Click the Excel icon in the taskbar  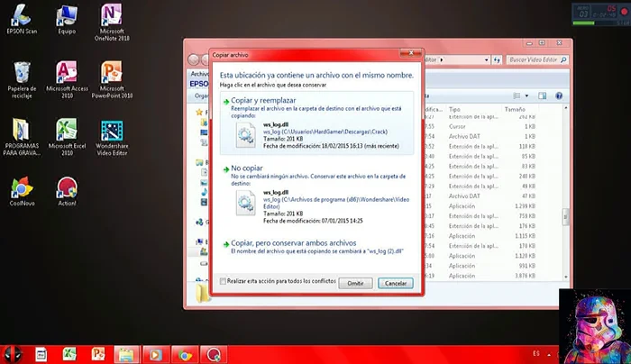pos(69,354)
